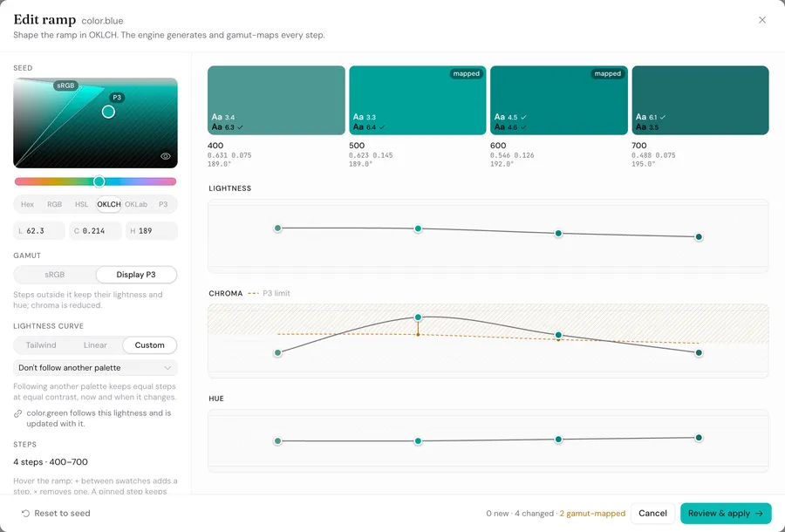Switch color format to HSL
The height and width of the screenshot is (532, 785).
point(82,204)
